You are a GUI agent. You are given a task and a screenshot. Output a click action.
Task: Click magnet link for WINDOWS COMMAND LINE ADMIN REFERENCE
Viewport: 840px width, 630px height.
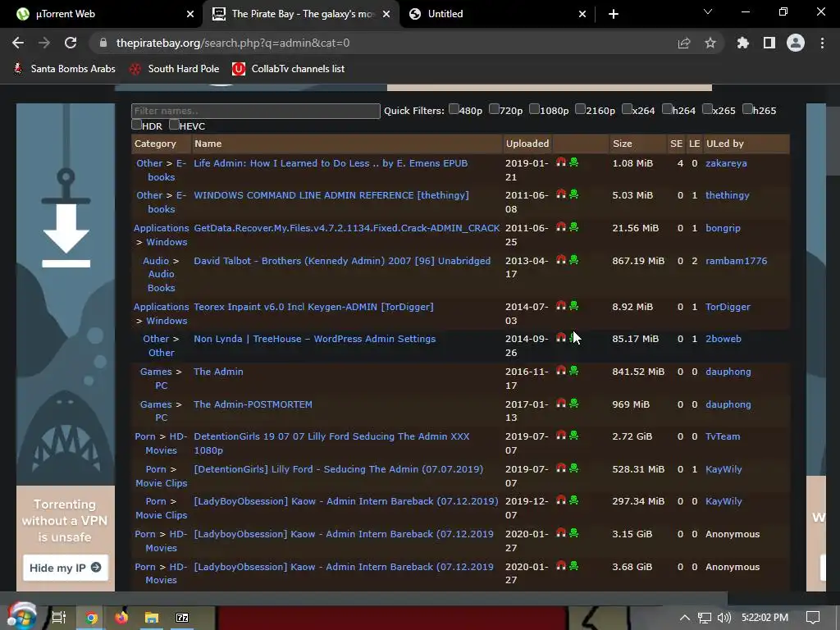point(561,194)
